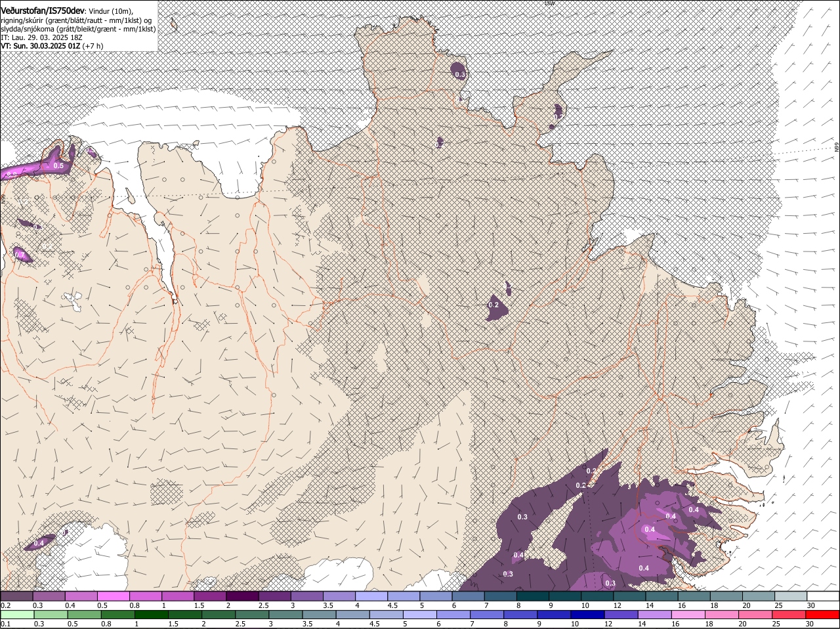This screenshot has width=840, height=629.
Task: Pick the darkest purple 2 snow legend swatch
Action: point(242,596)
